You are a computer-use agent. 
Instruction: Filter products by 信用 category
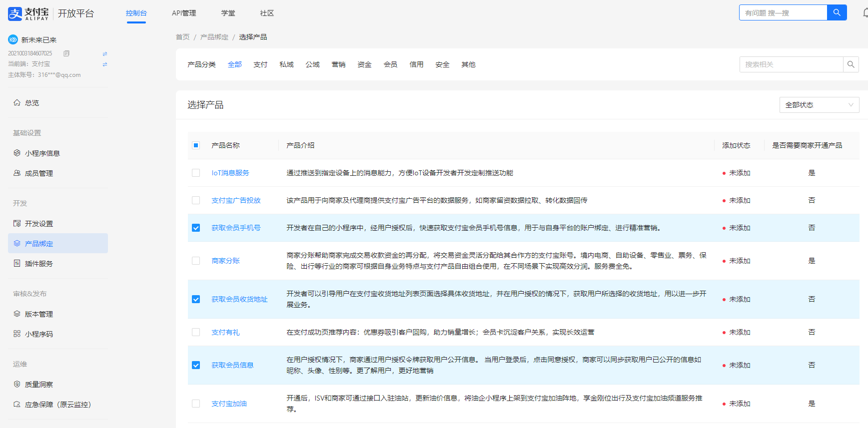pos(417,64)
